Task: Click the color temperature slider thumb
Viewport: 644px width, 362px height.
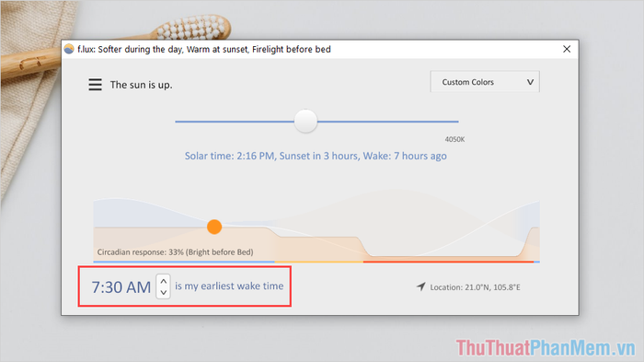Action: click(305, 121)
